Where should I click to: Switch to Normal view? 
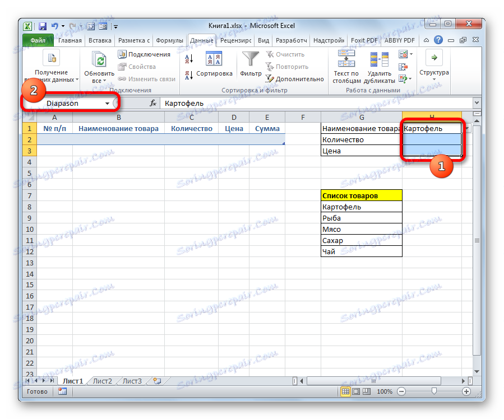[x=345, y=391]
